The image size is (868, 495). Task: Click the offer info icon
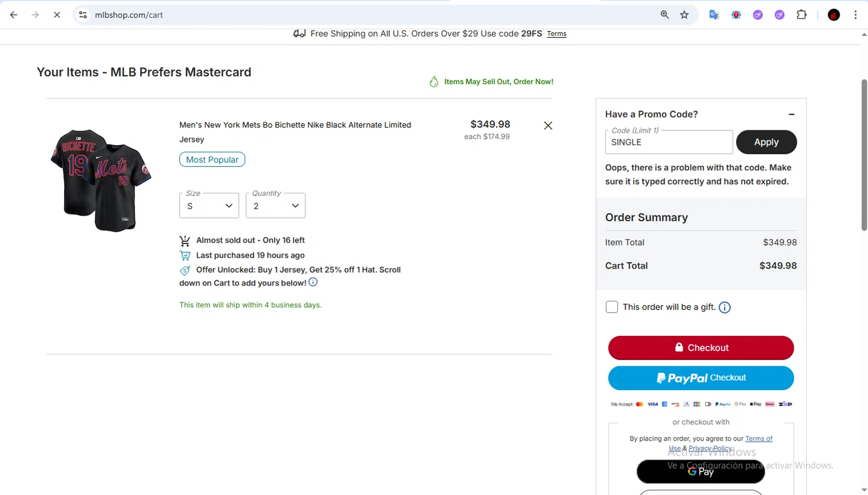click(x=313, y=283)
